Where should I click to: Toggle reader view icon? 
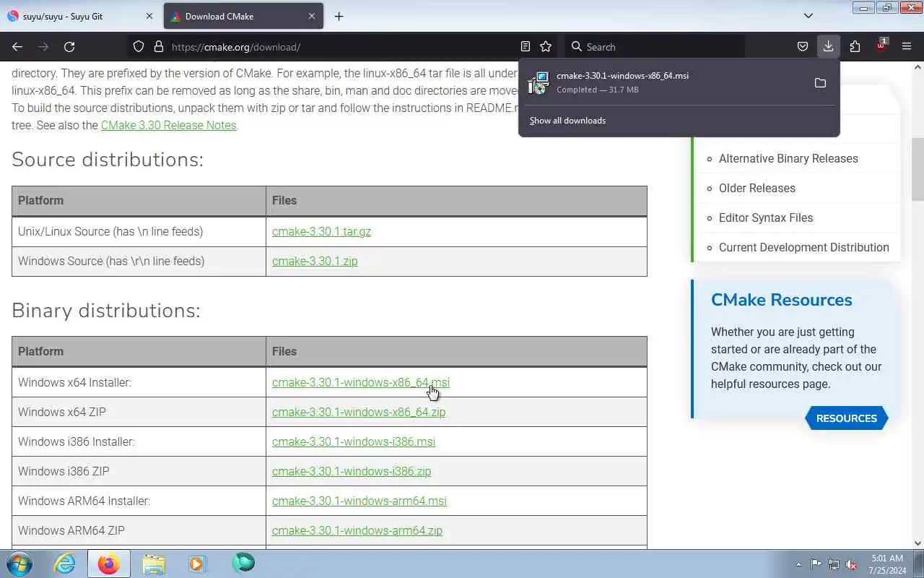(x=526, y=46)
